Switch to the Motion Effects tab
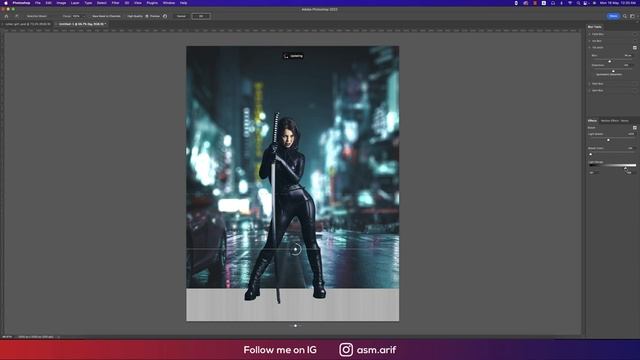Screen dimensions: 640x360 pyautogui.click(x=609, y=121)
